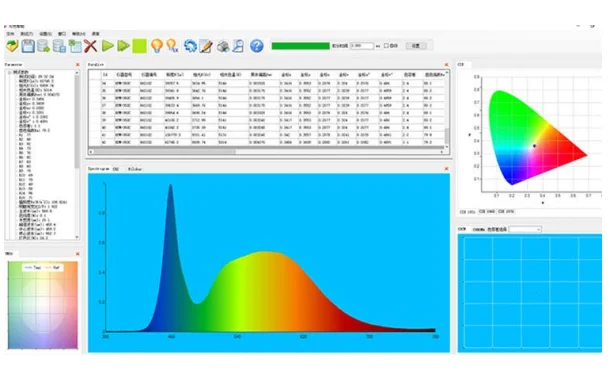Click the integration time input field
The width and height of the screenshot is (610, 384).
[362, 46]
